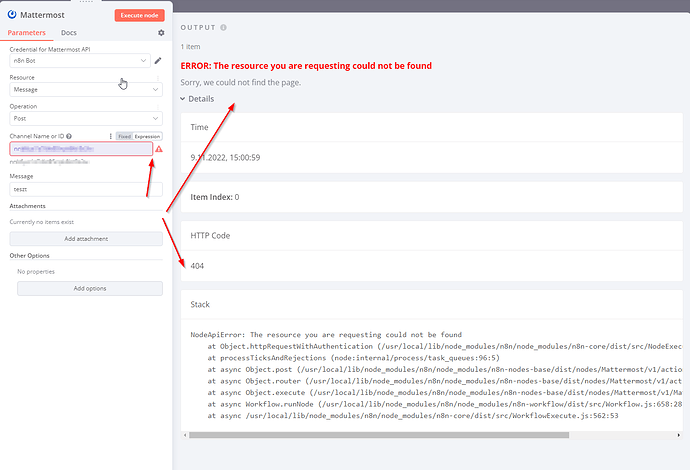Click the panel drag handle dots at top
This screenshot has height=470, width=690.
[x=86, y=2]
